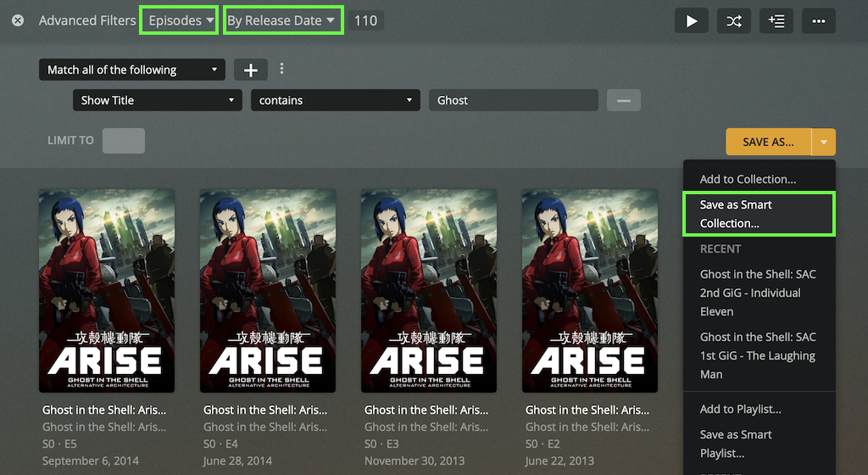Click the November 30, 2013 date text
The height and width of the screenshot is (475, 868).
pos(414,461)
